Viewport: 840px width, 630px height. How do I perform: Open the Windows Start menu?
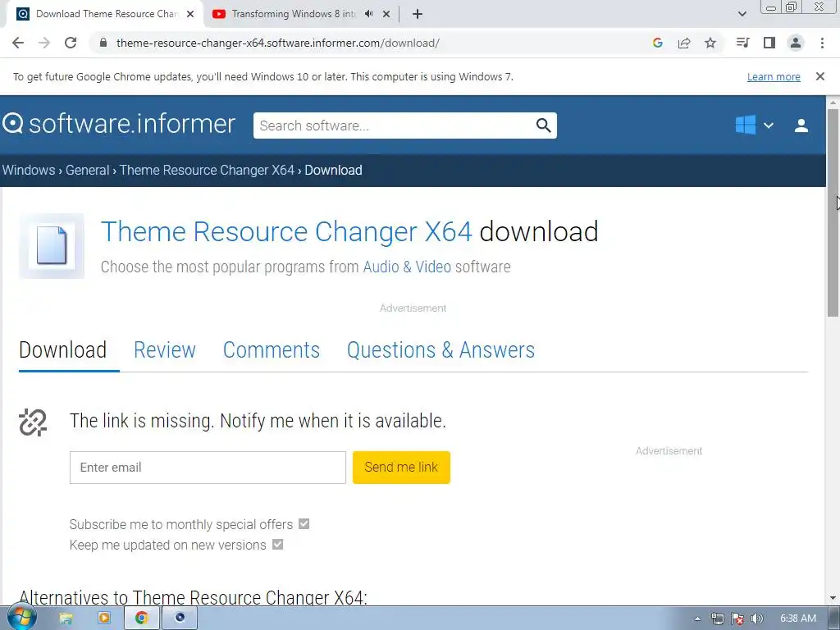click(x=22, y=619)
